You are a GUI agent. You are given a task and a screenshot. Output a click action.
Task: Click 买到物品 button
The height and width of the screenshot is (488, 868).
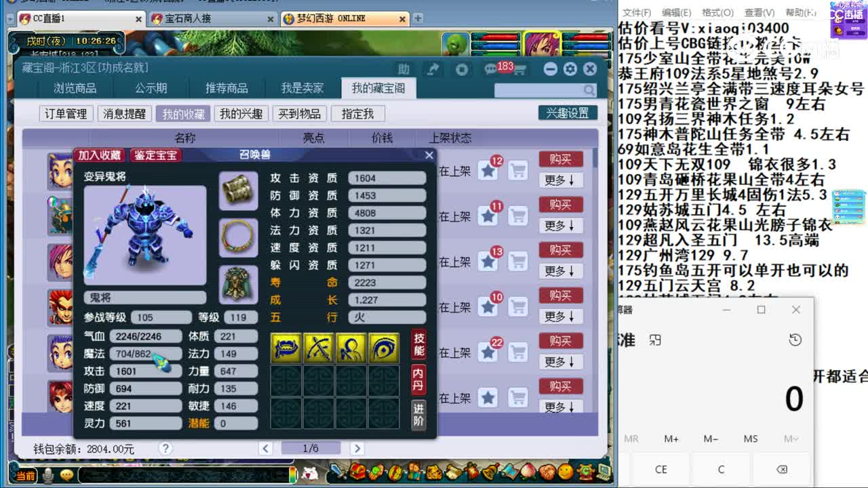point(299,114)
